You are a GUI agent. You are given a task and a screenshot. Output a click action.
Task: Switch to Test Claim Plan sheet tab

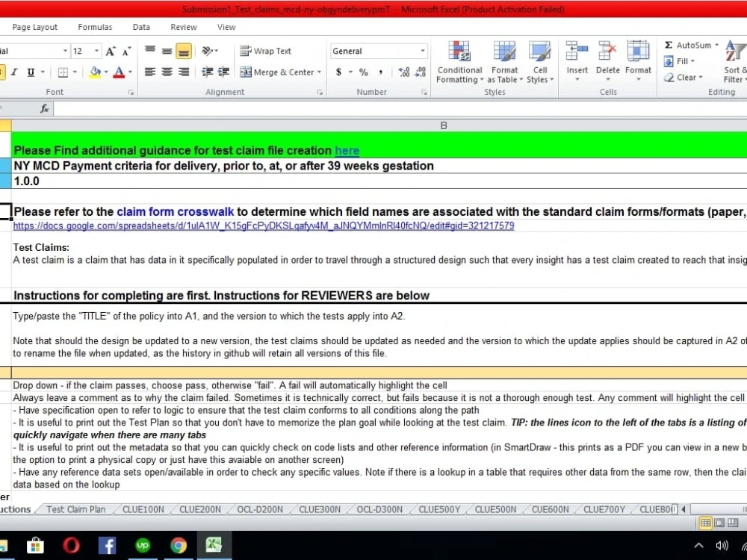coord(75,509)
